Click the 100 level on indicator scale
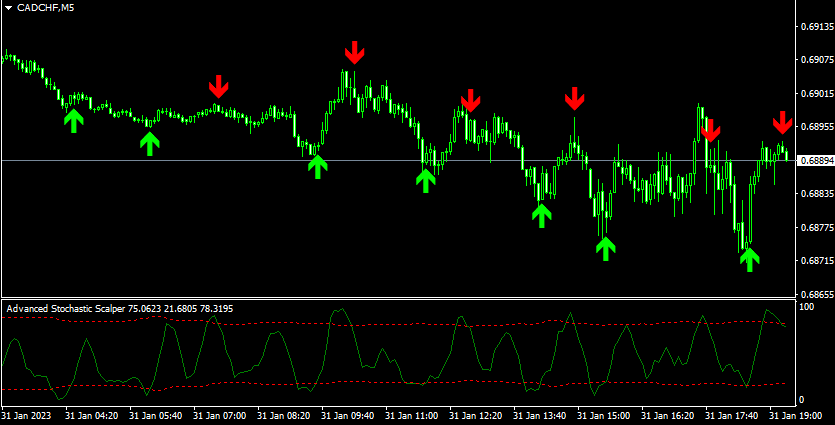 pos(806,306)
